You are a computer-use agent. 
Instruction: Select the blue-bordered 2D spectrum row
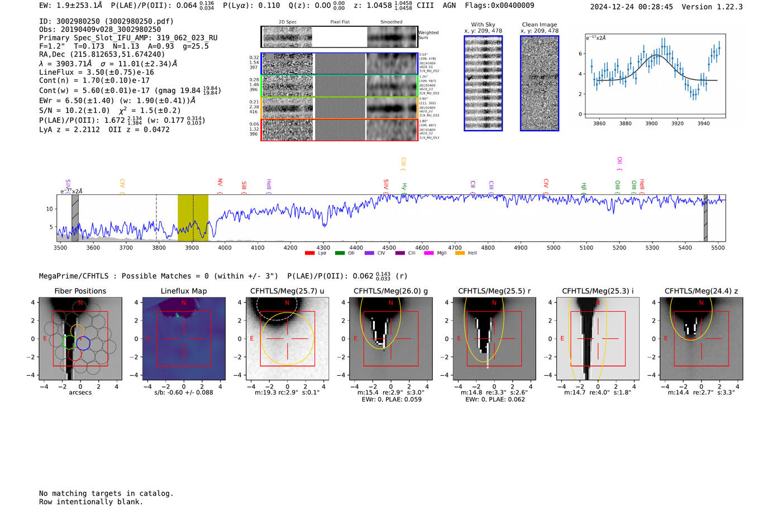pyautogui.click(x=340, y=64)
